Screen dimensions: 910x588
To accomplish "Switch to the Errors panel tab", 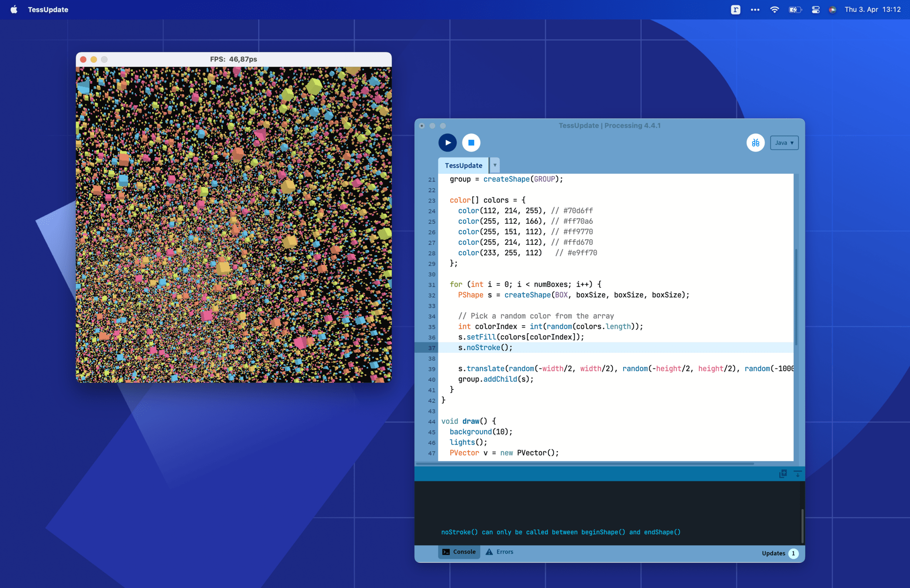I will 499,552.
